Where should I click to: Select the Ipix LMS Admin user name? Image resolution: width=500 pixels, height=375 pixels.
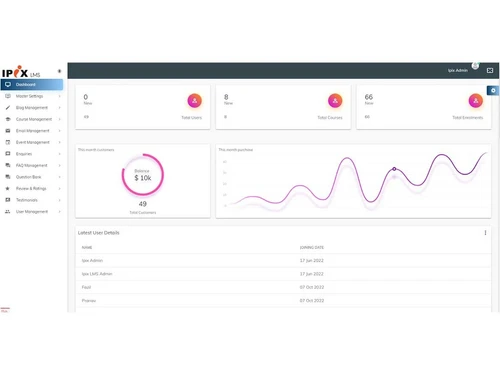coord(97,274)
